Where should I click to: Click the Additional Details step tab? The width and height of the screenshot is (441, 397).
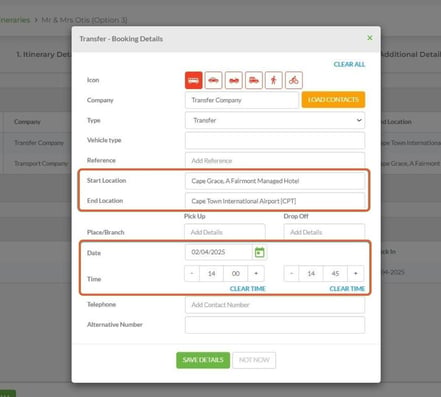(x=411, y=54)
